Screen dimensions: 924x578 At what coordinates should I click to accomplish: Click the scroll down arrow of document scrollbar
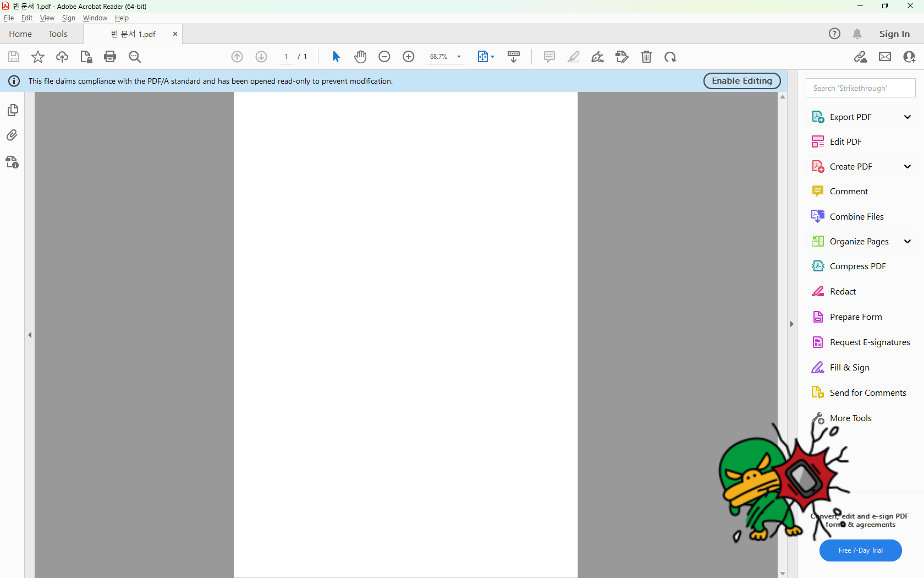pos(783,574)
